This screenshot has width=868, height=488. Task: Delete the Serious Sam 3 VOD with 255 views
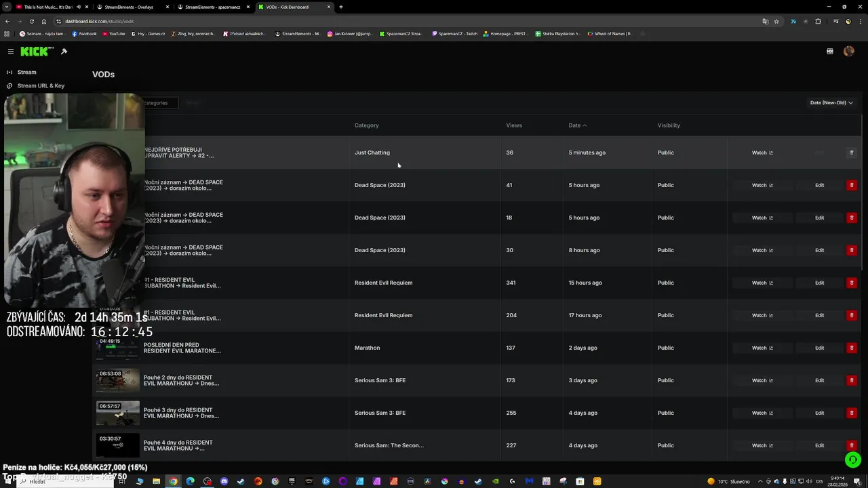tap(852, 413)
